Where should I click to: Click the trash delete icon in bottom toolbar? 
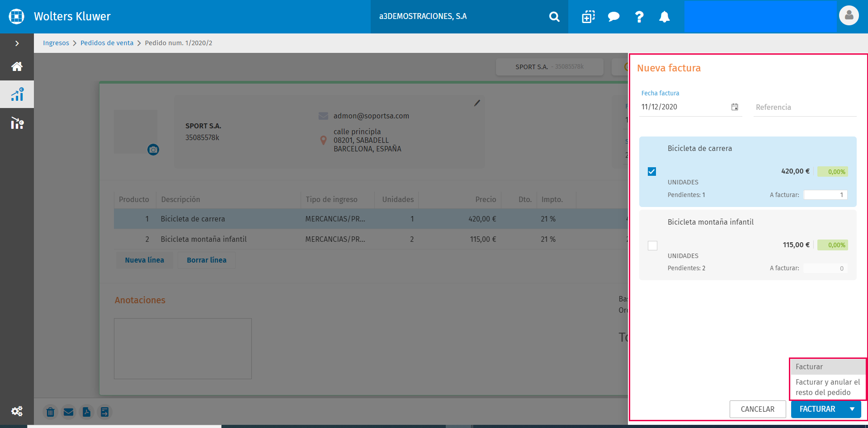(x=50, y=412)
